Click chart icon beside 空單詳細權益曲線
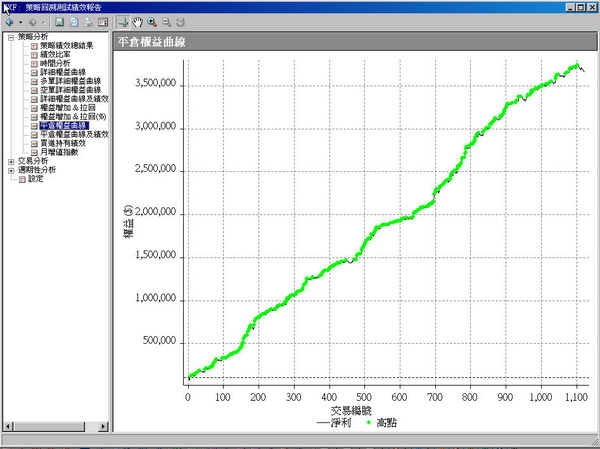This screenshot has width=600, height=449. coord(34,90)
